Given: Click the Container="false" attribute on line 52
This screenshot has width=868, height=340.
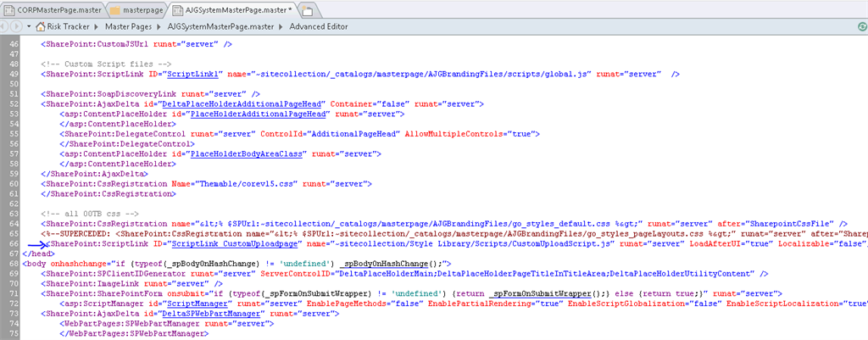Looking at the screenshot, I should [x=370, y=103].
